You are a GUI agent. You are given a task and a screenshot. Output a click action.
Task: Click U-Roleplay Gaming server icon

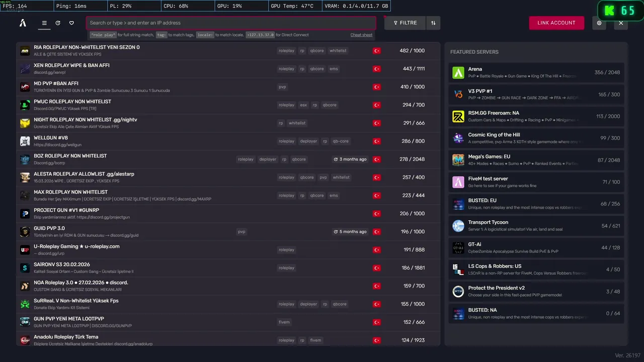click(25, 250)
